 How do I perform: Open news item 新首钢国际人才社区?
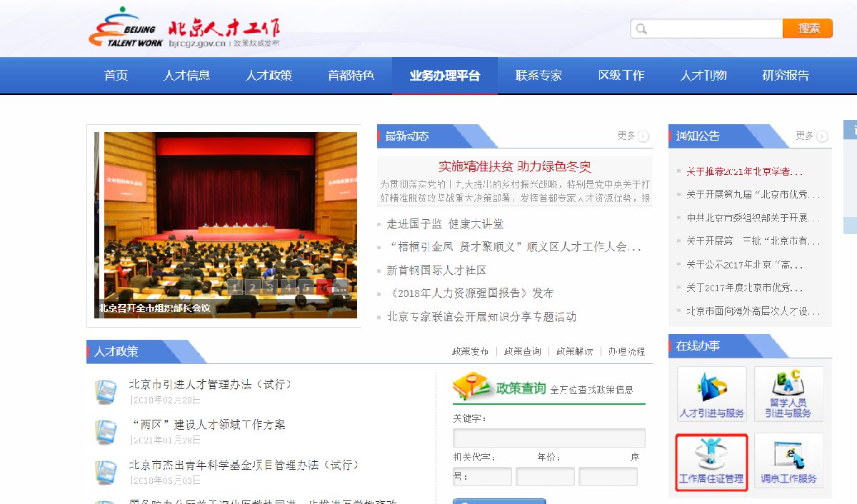[x=436, y=271]
